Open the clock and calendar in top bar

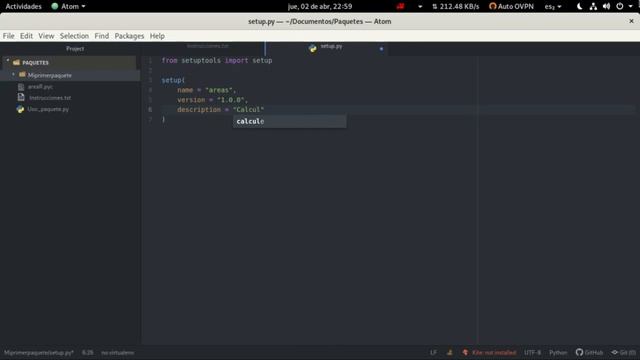click(x=320, y=7)
